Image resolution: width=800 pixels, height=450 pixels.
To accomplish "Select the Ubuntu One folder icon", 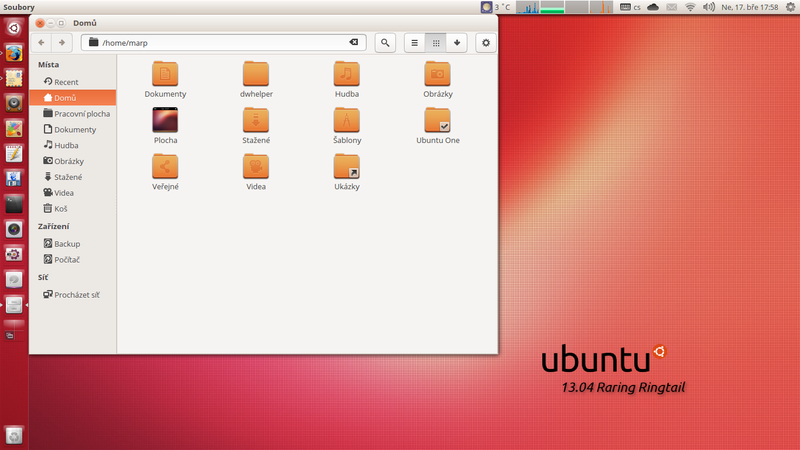I will click(x=437, y=120).
